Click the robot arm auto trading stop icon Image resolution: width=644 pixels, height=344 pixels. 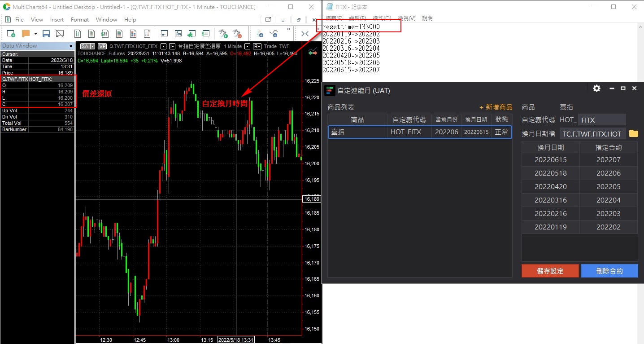tap(237, 34)
